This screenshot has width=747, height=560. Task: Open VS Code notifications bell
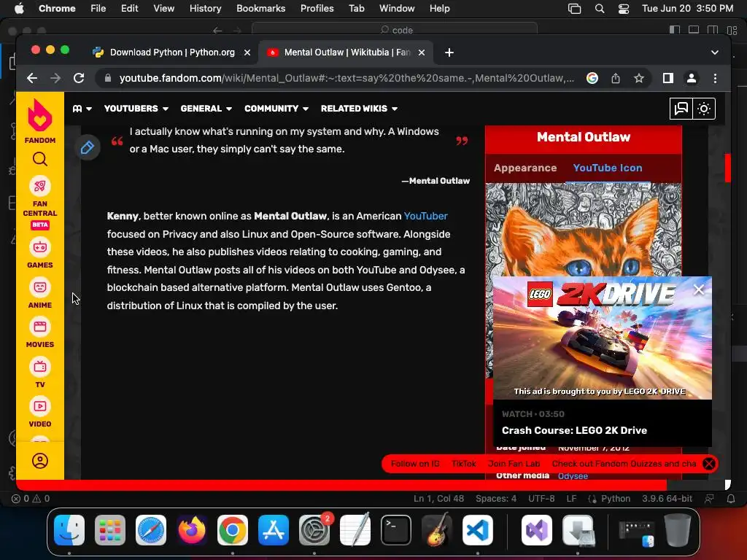pyautogui.click(x=730, y=499)
